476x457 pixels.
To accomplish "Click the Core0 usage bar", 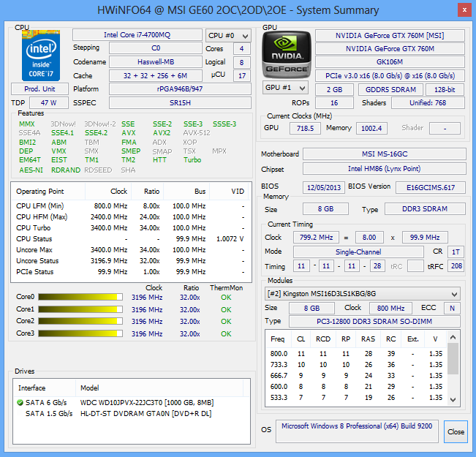I will [80, 297].
